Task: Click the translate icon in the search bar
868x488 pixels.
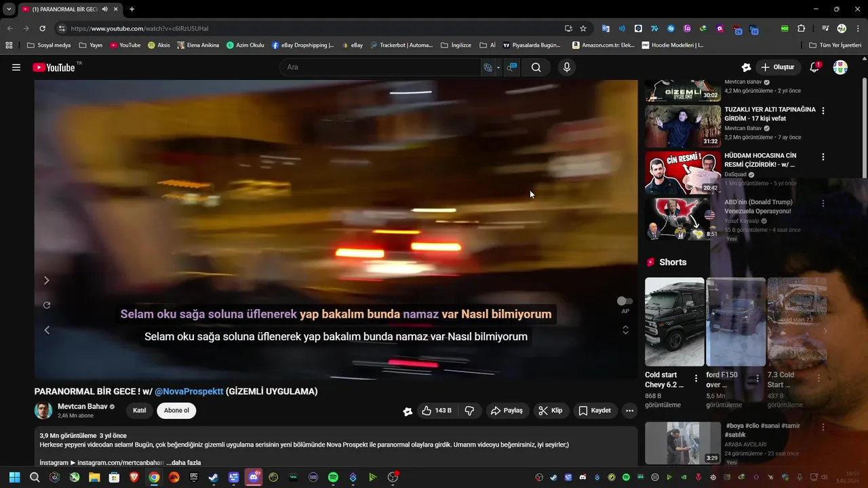Action: point(488,67)
